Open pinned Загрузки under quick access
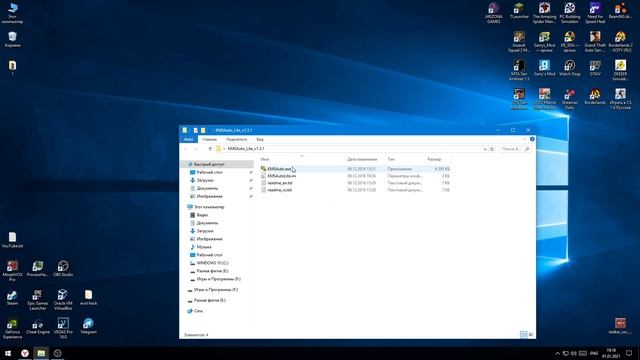Image resolution: width=640 pixels, height=360 pixels. point(205,180)
